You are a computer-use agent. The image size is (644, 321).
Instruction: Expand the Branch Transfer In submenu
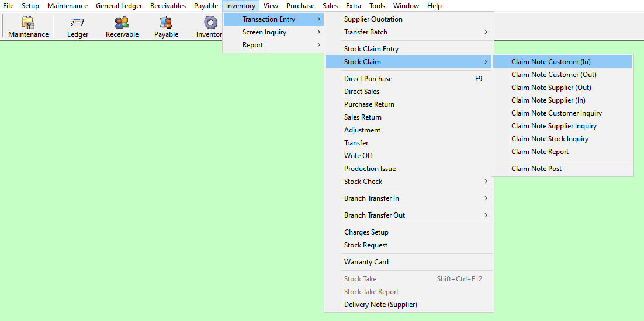(x=409, y=198)
